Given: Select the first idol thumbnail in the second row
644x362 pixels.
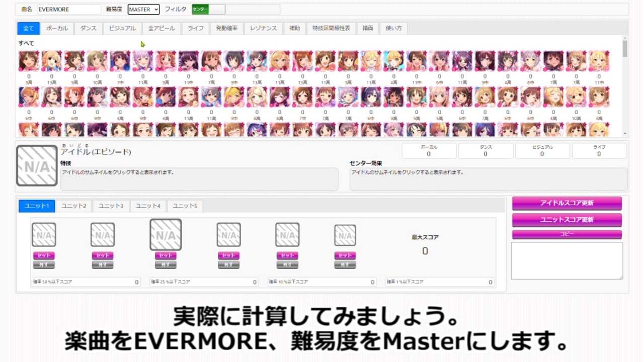Looking at the screenshot, I should pyautogui.click(x=29, y=97).
